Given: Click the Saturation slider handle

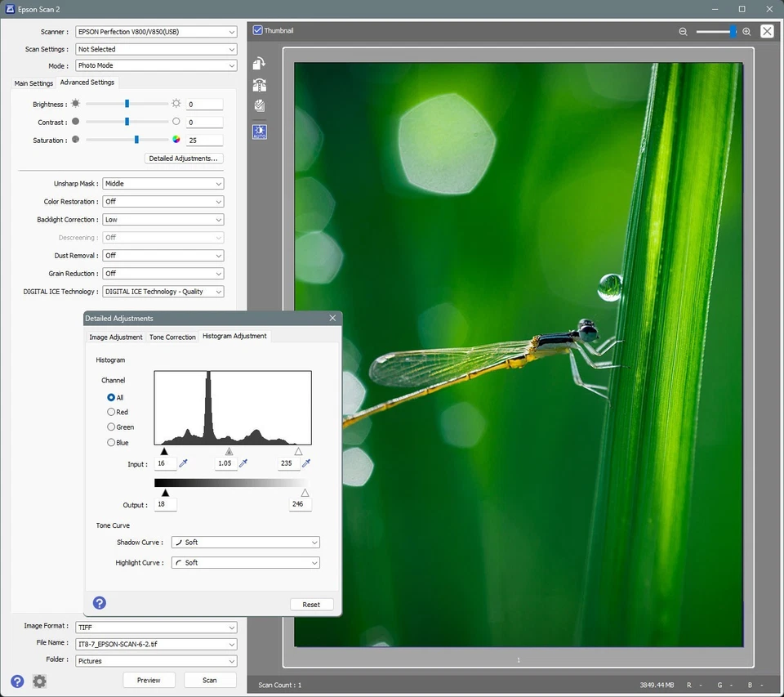Looking at the screenshot, I should click(136, 140).
